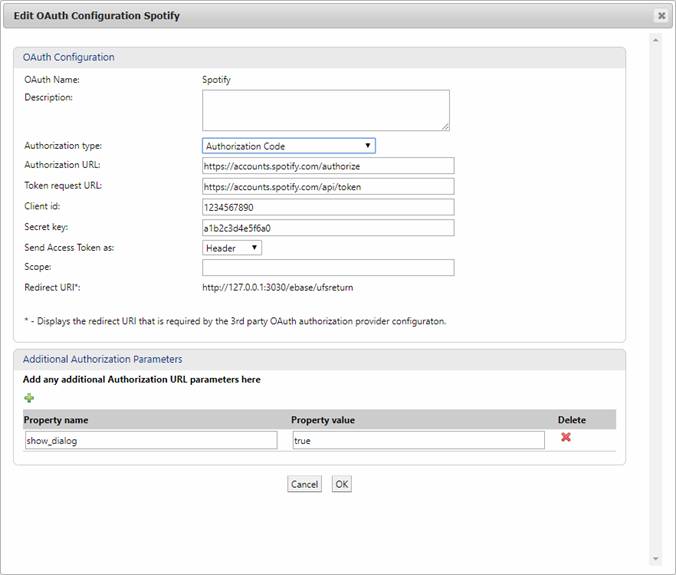
Task: Expand the Send Access Token as dropdown
Action: pos(232,247)
